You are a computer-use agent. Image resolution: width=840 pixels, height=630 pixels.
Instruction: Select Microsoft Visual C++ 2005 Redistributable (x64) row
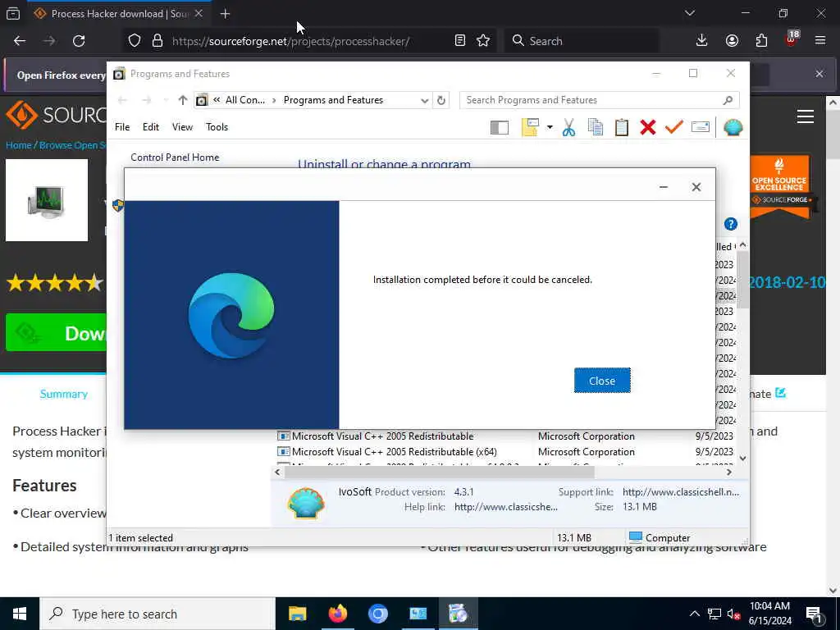[504, 452]
